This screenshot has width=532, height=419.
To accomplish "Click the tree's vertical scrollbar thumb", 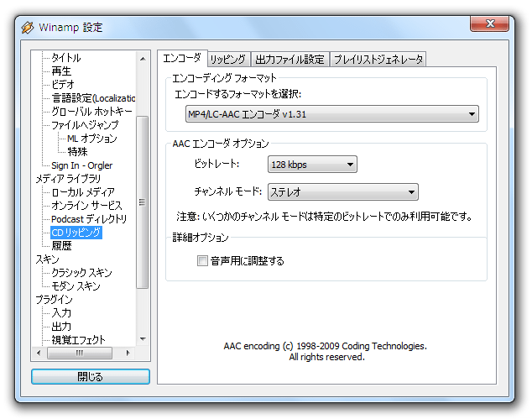I will (x=142, y=202).
